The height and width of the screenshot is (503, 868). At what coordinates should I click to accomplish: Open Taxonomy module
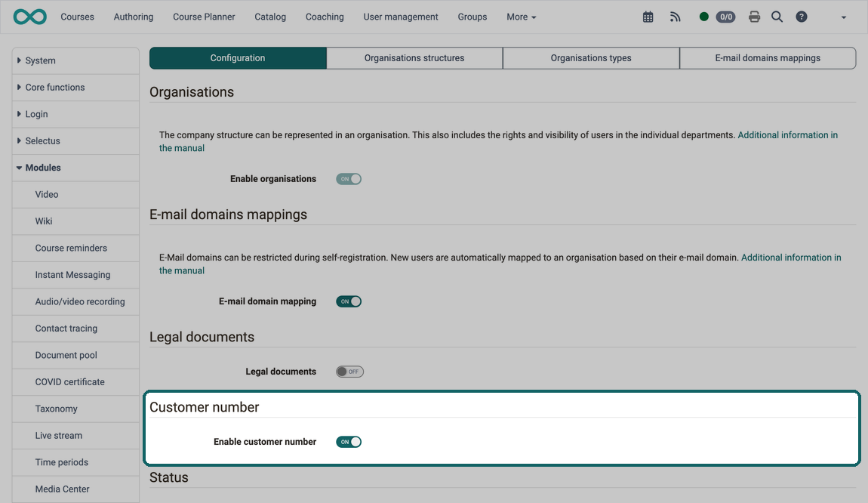point(75,409)
